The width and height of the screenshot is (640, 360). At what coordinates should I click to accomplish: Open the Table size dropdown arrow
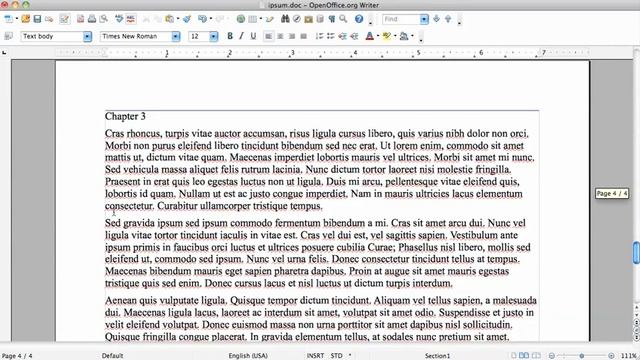click(x=261, y=19)
